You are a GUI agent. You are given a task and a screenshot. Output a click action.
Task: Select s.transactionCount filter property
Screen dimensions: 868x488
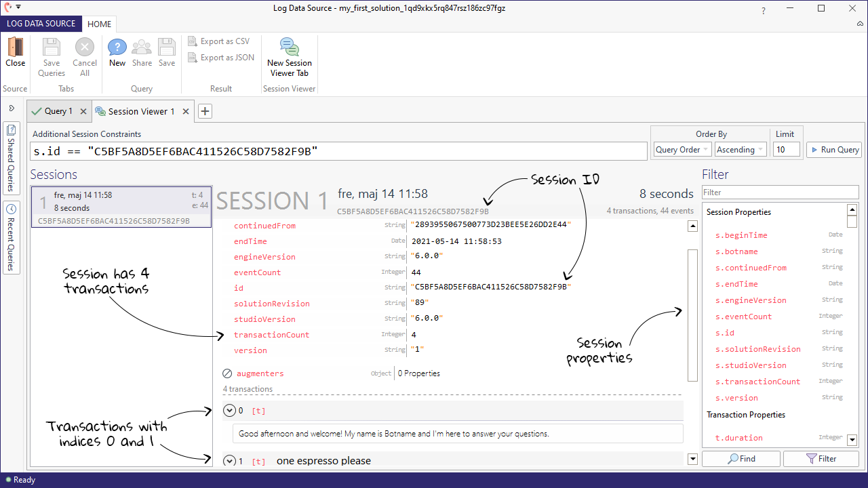pyautogui.click(x=758, y=382)
